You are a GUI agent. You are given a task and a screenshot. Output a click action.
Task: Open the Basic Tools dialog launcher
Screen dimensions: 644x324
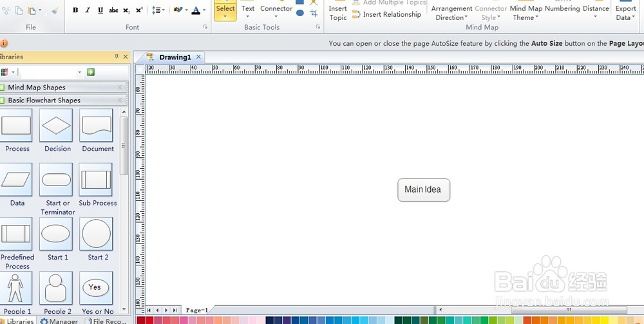317,26
